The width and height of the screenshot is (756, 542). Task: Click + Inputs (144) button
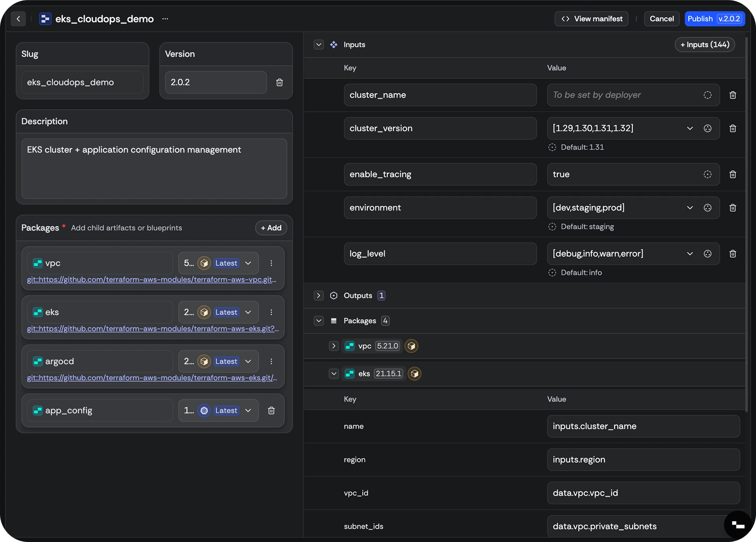[x=705, y=44]
